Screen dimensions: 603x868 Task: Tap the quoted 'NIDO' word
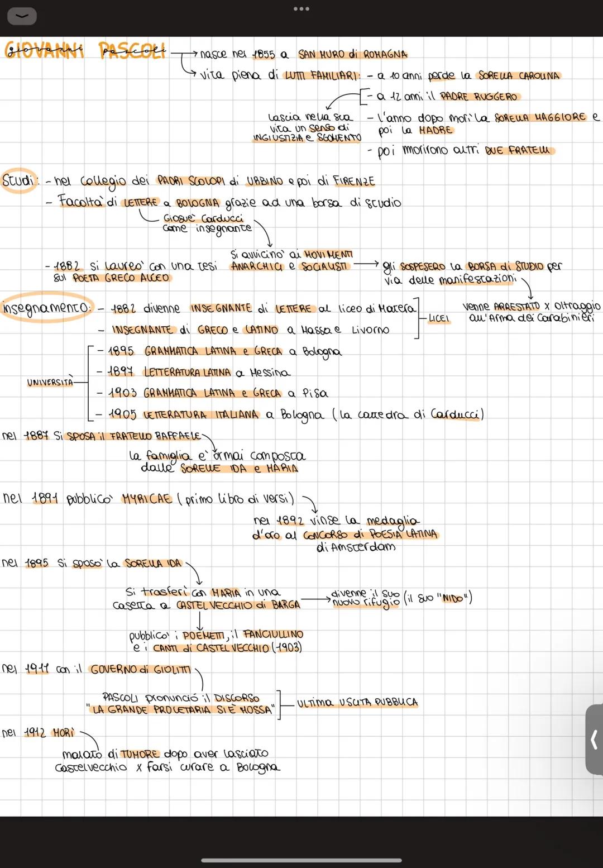[x=453, y=599]
